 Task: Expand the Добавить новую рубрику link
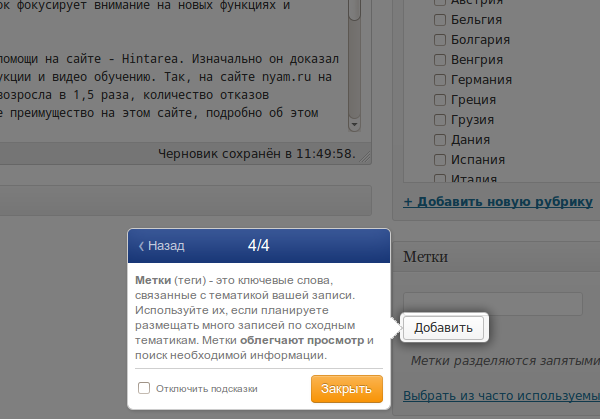pyautogui.click(x=498, y=202)
